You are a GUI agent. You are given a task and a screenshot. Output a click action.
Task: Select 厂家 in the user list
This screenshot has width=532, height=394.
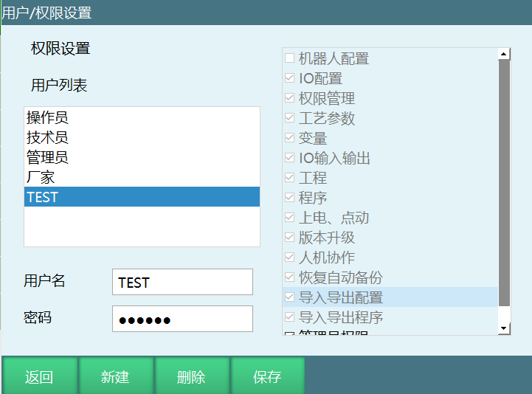(x=41, y=177)
